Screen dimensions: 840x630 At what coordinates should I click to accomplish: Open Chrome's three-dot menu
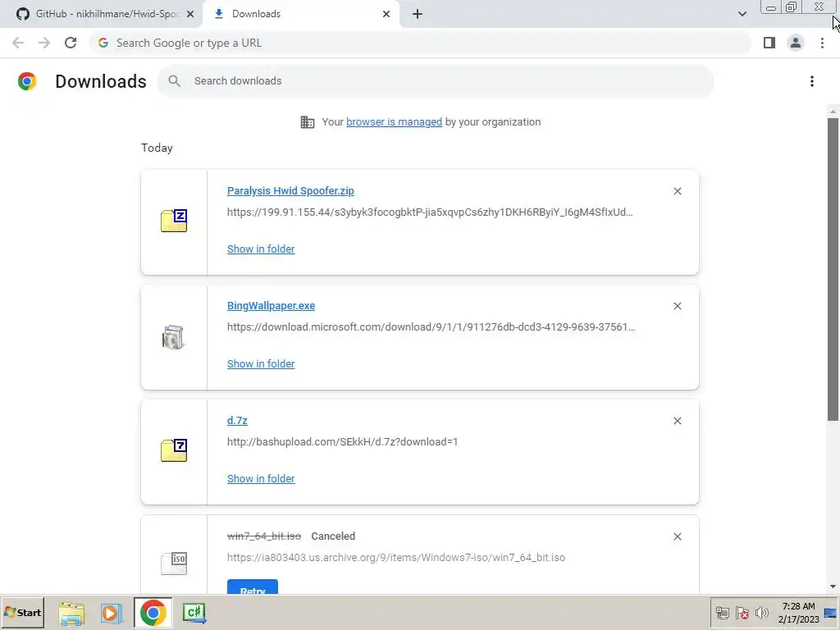[x=822, y=43]
